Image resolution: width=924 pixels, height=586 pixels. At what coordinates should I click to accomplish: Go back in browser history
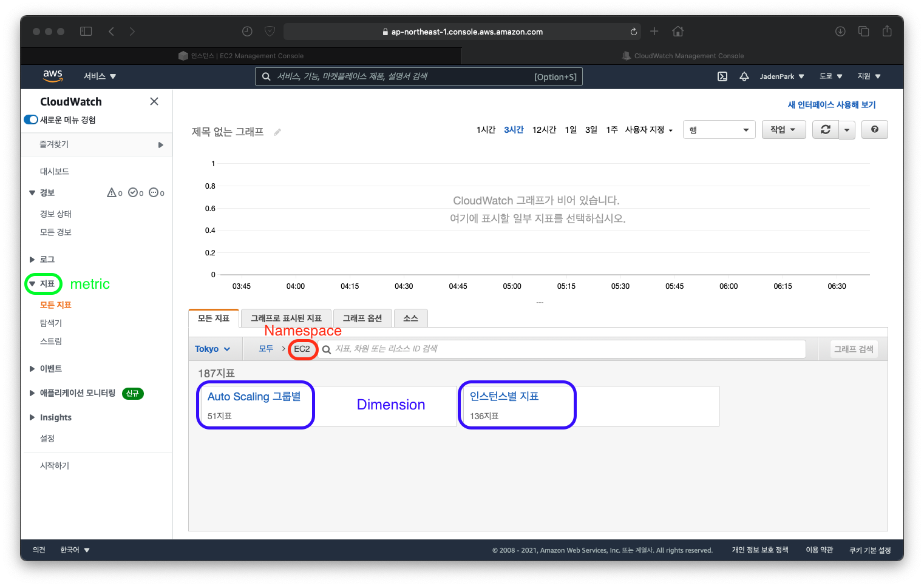click(x=111, y=32)
